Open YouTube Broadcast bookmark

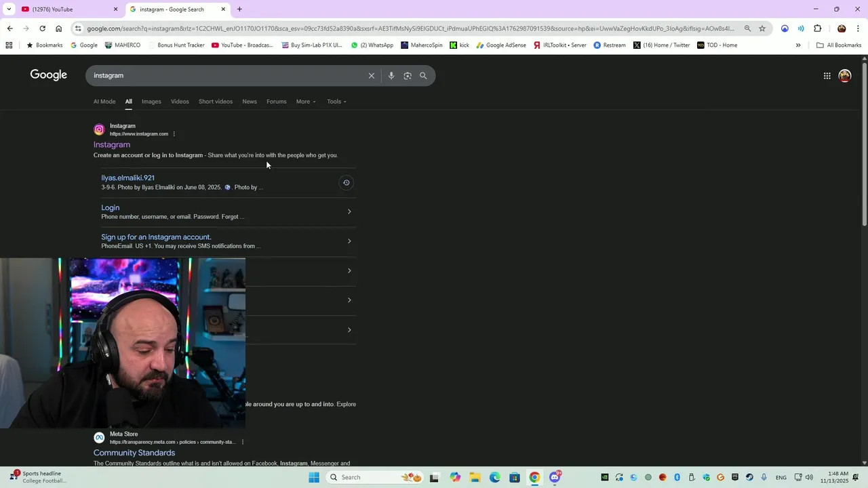pos(242,45)
